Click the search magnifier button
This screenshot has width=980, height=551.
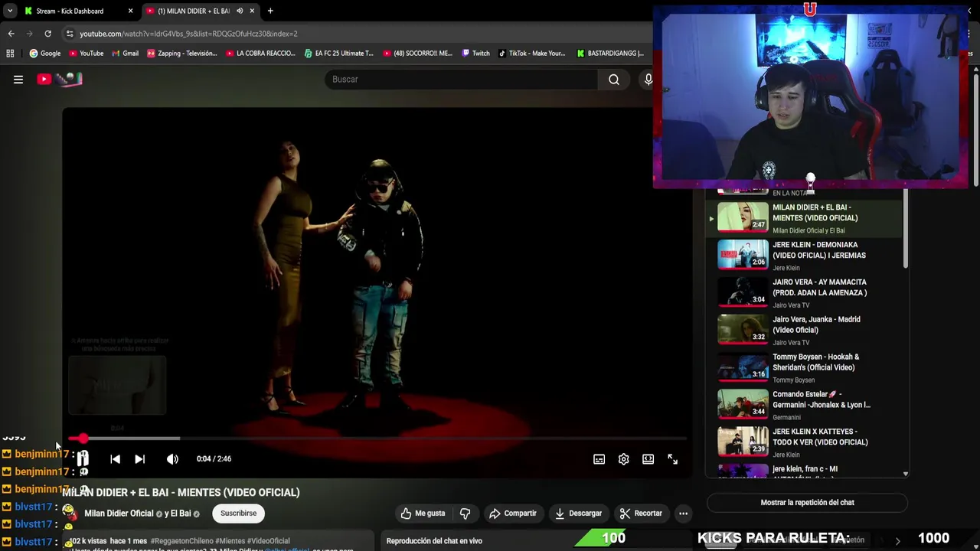614,80
